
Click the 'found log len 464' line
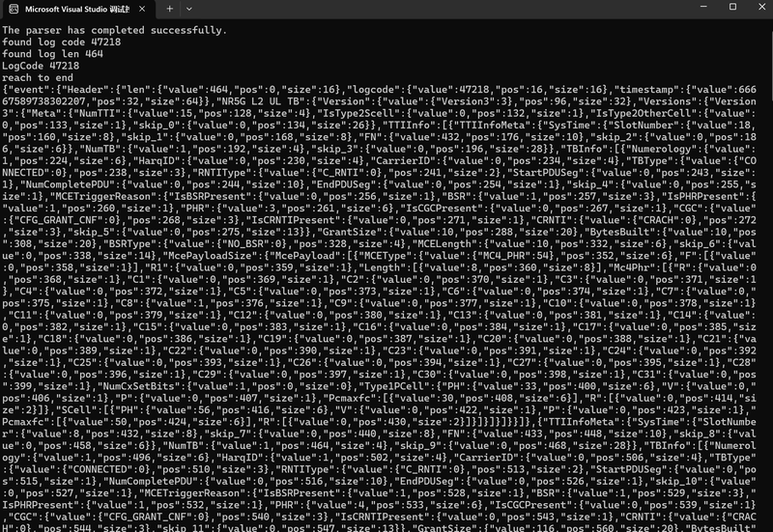[52, 54]
